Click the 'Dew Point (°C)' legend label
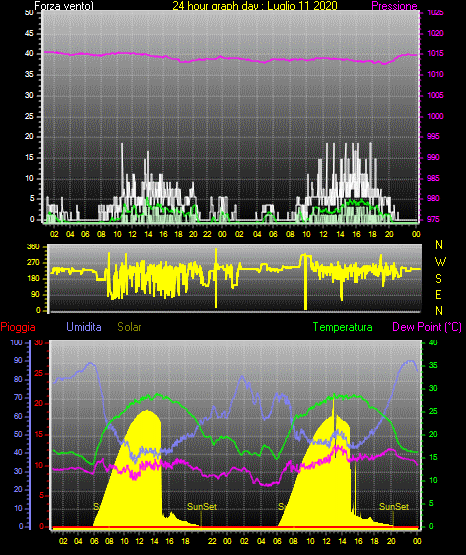The image size is (466, 555). (427, 327)
